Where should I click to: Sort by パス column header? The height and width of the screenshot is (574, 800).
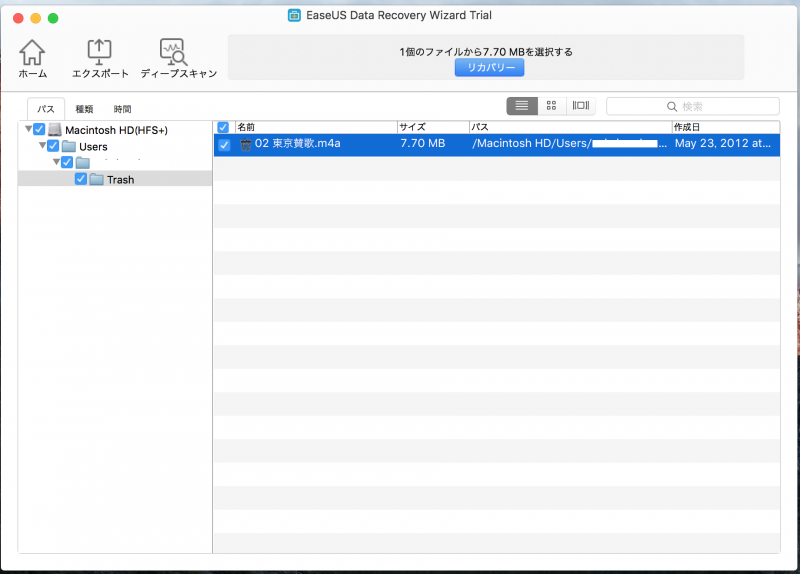(570, 127)
